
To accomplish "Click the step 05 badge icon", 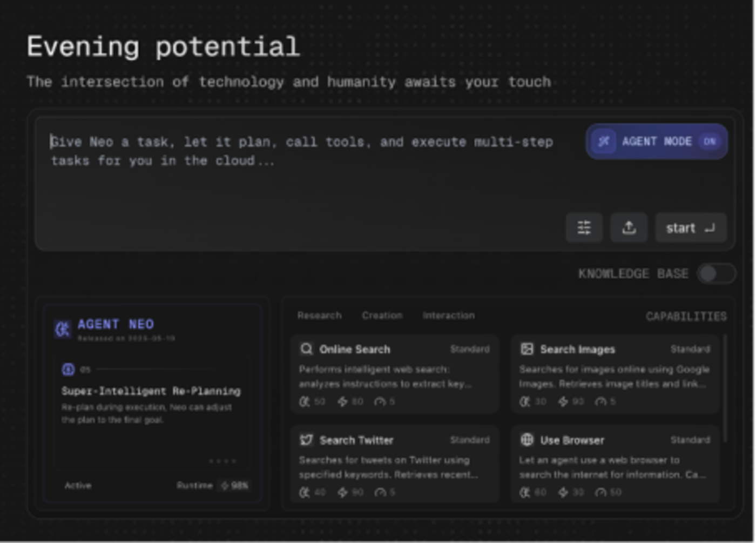I will click(68, 370).
